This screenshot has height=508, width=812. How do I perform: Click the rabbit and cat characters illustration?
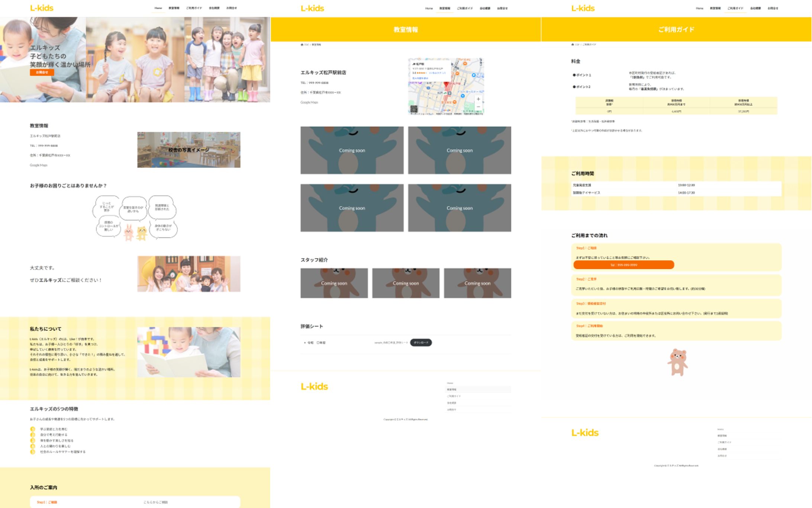coord(135,233)
